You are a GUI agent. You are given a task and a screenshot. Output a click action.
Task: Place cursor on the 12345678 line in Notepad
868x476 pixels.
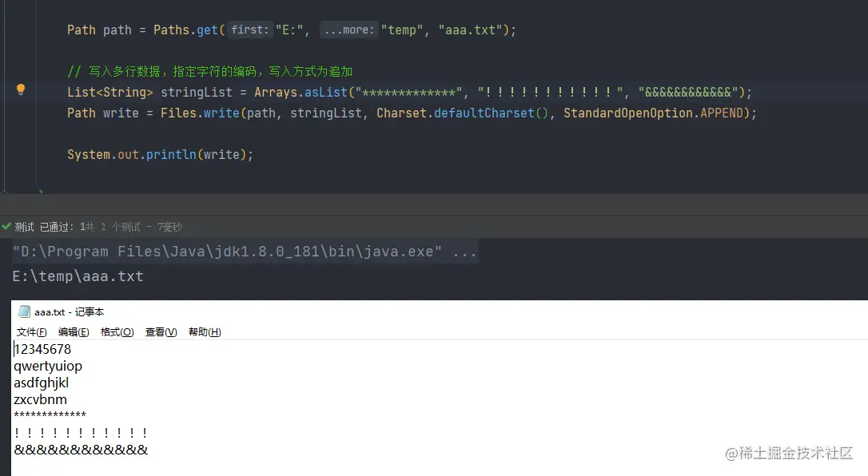tap(42, 348)
